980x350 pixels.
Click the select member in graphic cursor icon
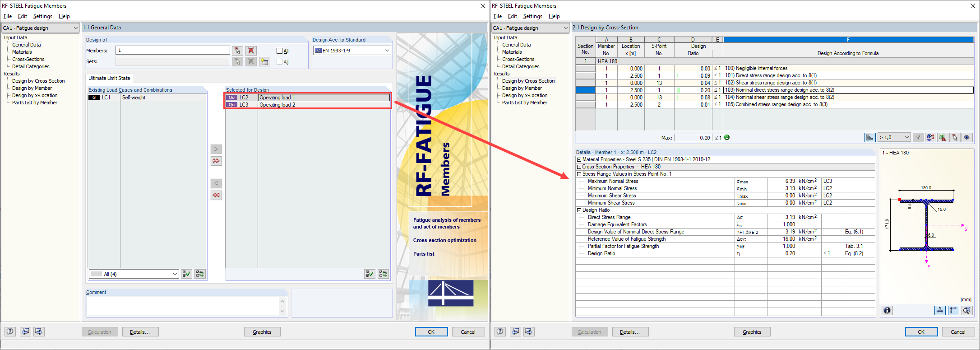pos(955,137)
